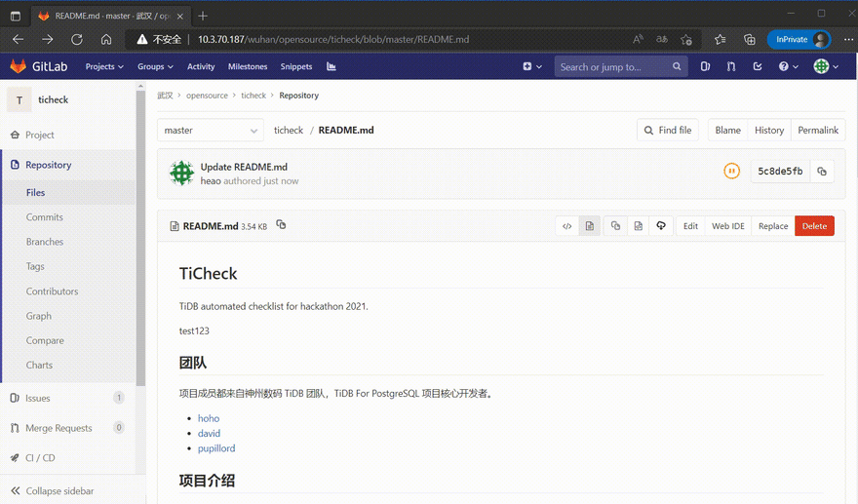The image size is (858, 504).
Task: Open the Issues icon in the navbar
Action: [x=705, y=66]
